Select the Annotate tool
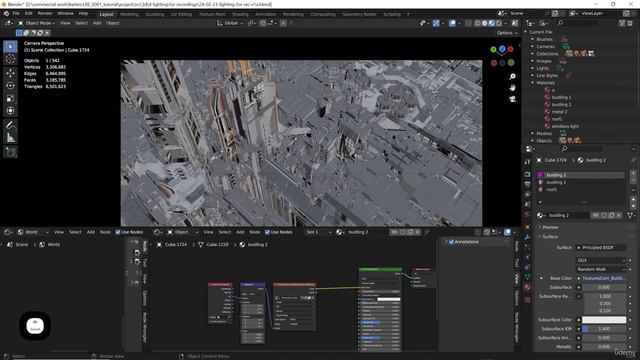Viewport: 640px width, 360px height. (11, 125)
